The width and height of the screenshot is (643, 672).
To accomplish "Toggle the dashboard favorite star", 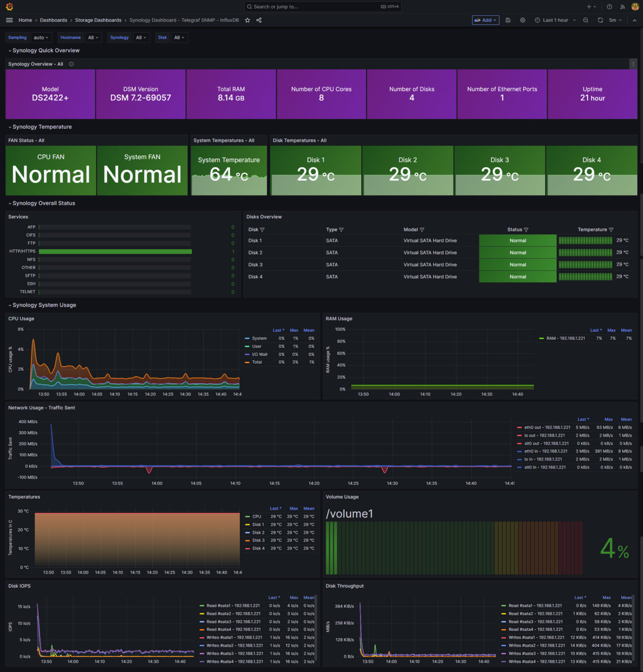I will (x=248, y=20).
